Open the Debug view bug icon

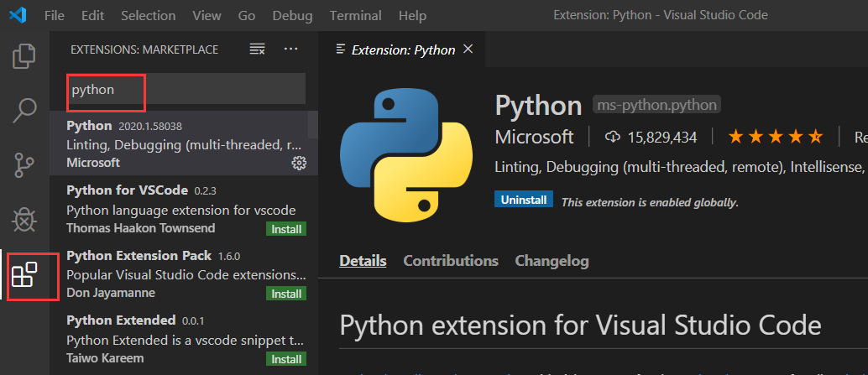pos(24,219)
